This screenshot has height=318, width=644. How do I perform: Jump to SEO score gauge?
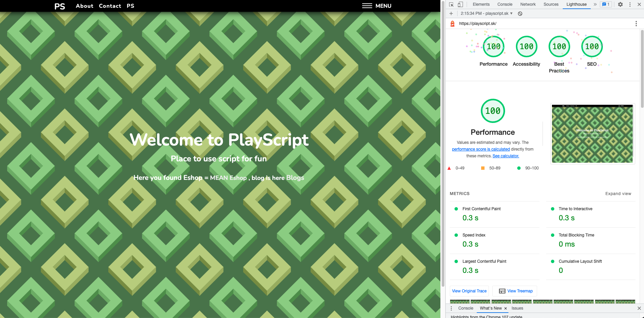click(592, 46)
